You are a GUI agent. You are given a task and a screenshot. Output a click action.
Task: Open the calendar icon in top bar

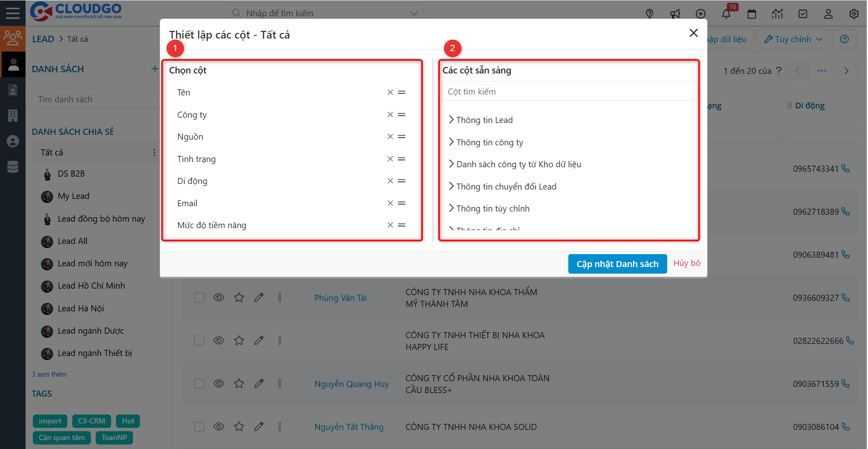click(x=752, y=14)
